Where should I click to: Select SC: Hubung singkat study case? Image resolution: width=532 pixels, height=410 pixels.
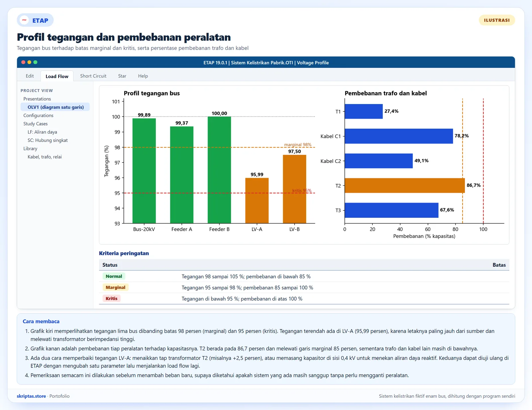[x=48, y=140]
